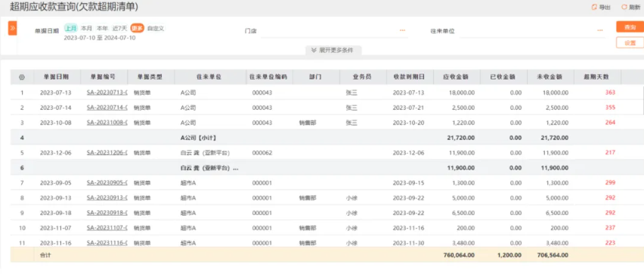The width and height of the screenshot is (644, 274).
Task: Click due date 2023-07-21 in row 2
Action: click(408, 107)
